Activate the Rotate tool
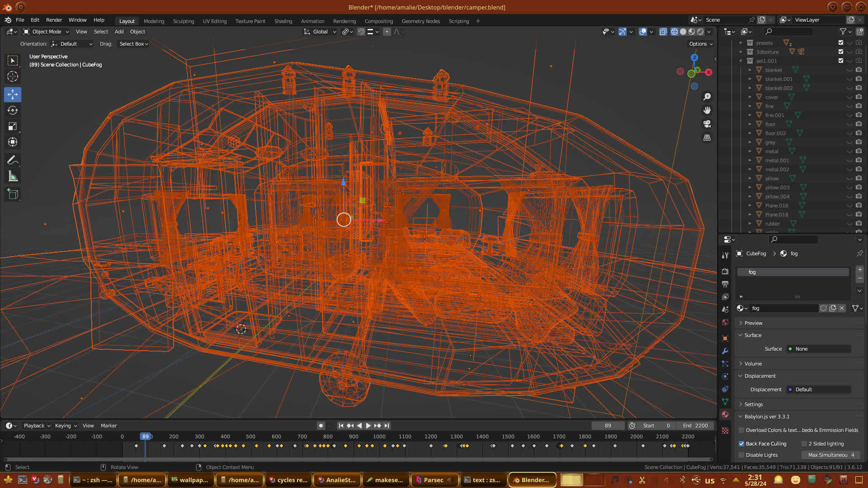 pyautogui.click(x=13, y=110)
